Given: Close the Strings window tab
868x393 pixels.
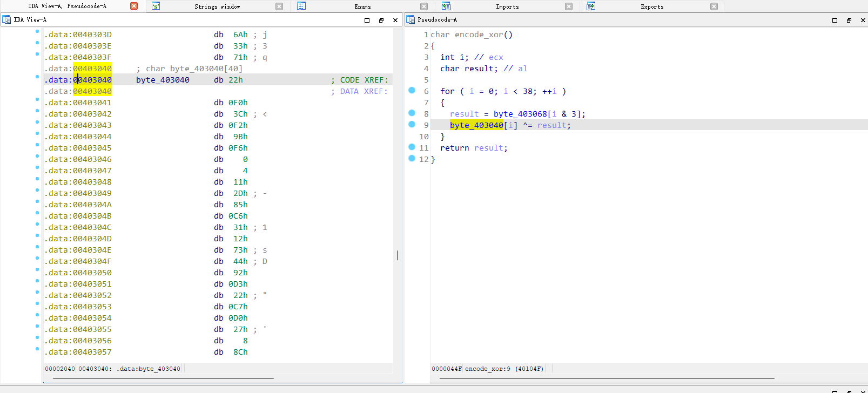Looking at the screenshot, I should (279, 6).
